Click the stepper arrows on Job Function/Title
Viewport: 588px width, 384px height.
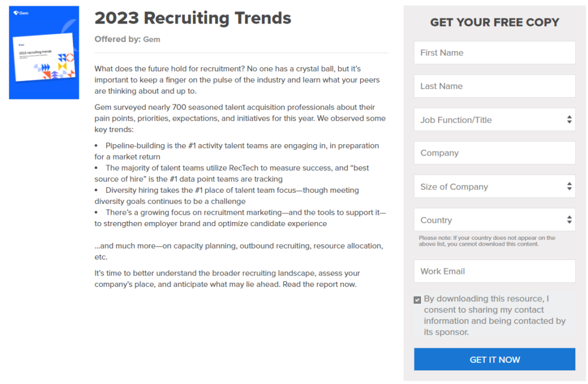coord(569,119)
